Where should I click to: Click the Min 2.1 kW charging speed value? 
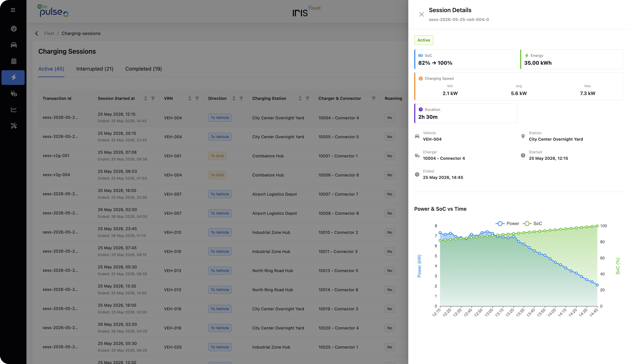coord(450,93)
